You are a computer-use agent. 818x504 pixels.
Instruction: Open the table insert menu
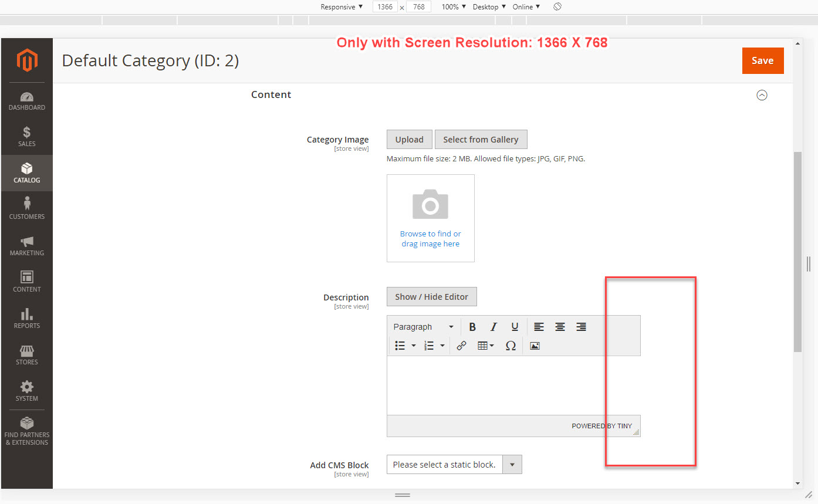pos(485,346)
